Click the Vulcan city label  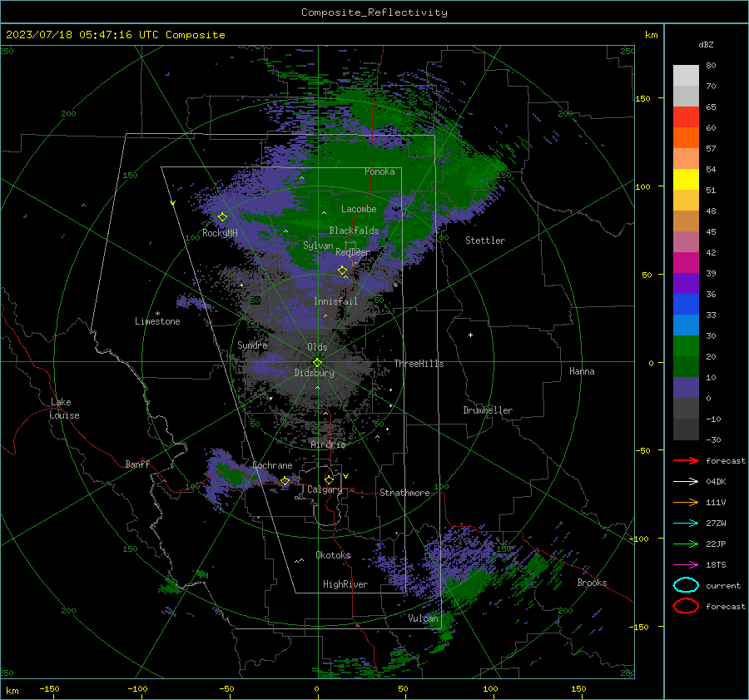pyautogui.click(x=423, y=618)
